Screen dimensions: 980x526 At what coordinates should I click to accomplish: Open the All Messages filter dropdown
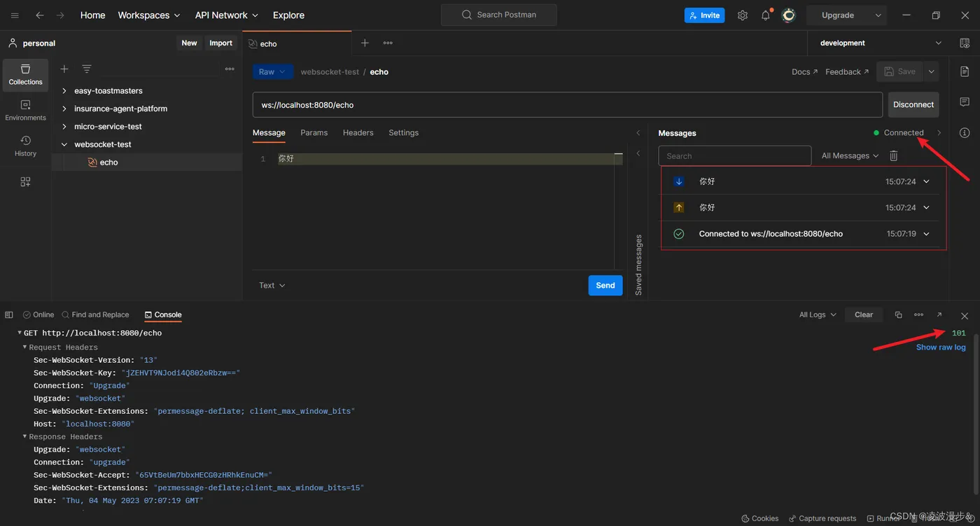(850, 155)
